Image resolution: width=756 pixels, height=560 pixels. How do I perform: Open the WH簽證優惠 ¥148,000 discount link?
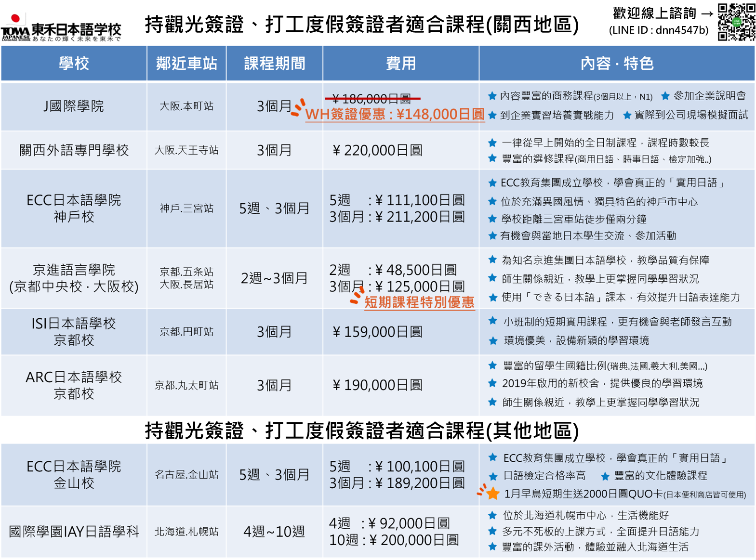point(395,114)
